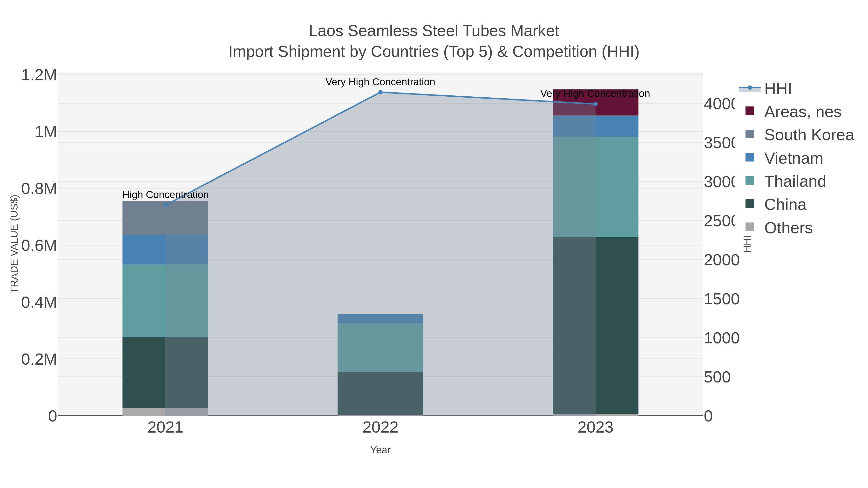868x488 pixels.
Task: Click the 0.6M left axis tick label
Action: pos(39,246)
